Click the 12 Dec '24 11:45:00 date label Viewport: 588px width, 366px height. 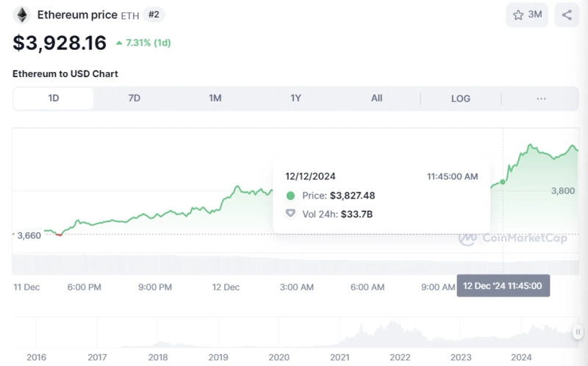[503, 286]
